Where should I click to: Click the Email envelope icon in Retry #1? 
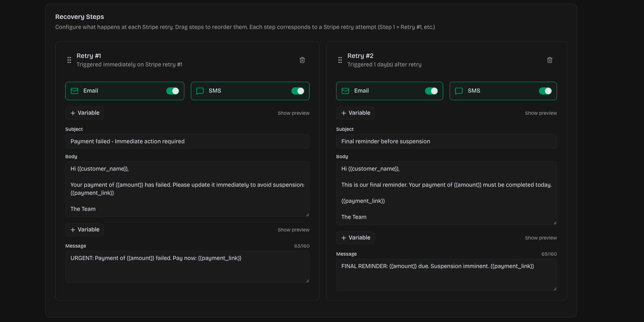point(74,91)
